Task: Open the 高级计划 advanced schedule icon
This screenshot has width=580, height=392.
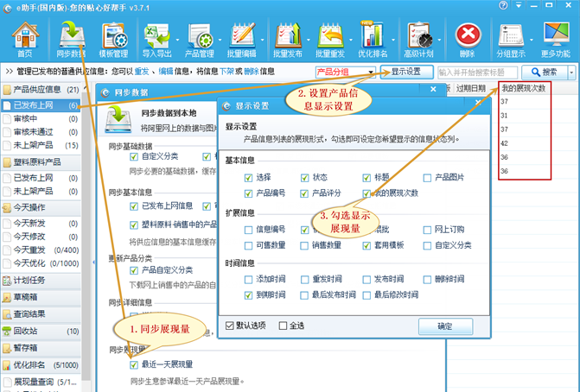Action: tap(420, 36)
